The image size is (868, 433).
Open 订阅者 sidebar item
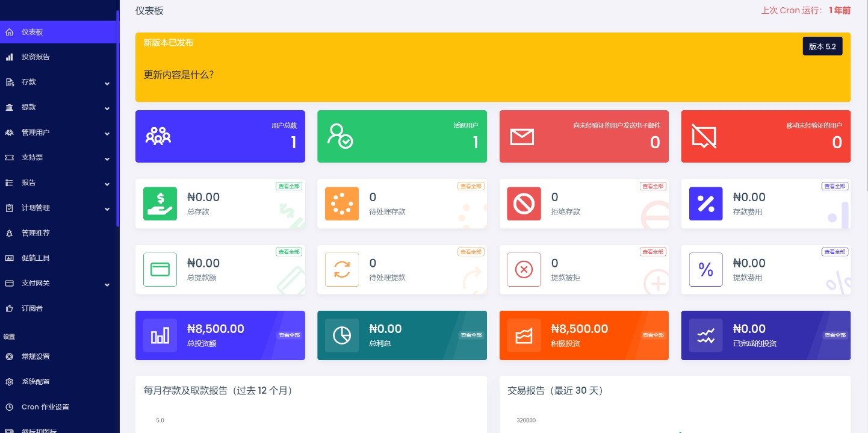[x=58, y=308]
